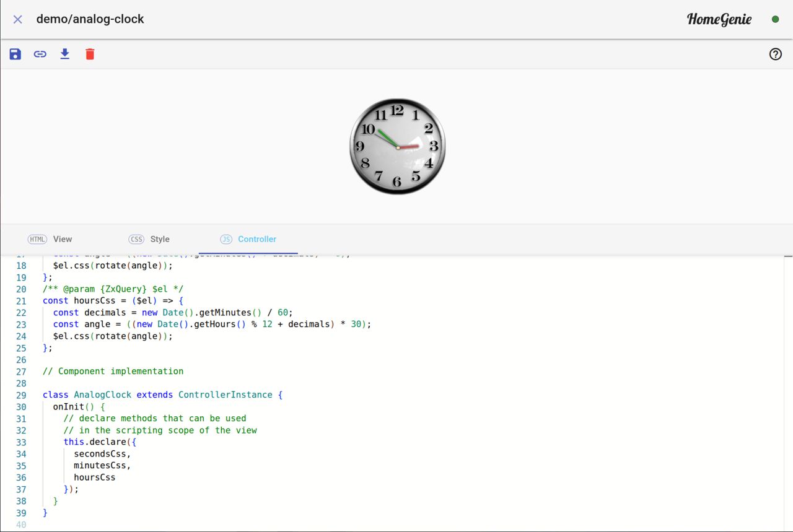This screenshot has width=793, height=532.
Task: Click the HomeGenie logo
Action: coord(719,19)
